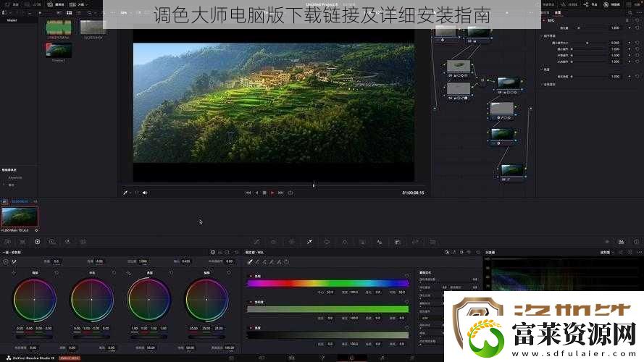Click the auto balance icon
This screenshot has height=362, width=644.
tap(6, 261)
